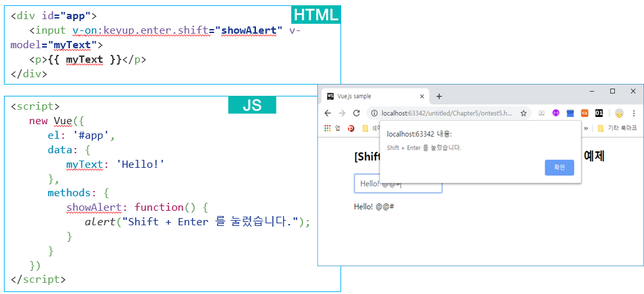Click the address bar URL
Image resolution: width=644 pixels, height=294 pixels.
pos(447,113)
